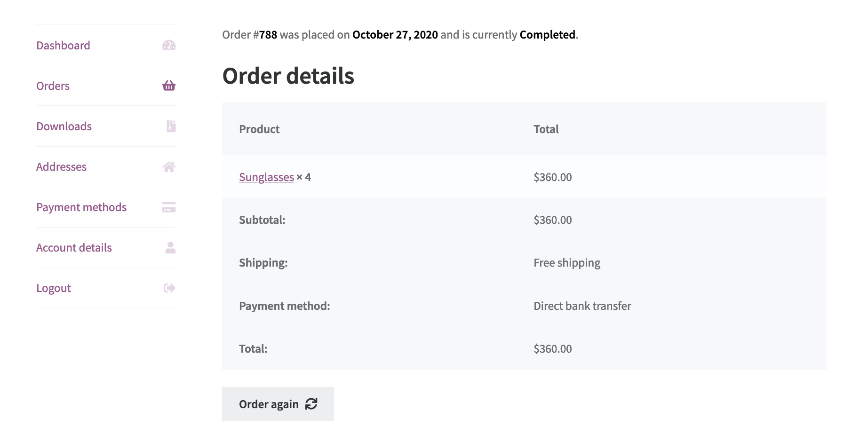Log out using the Logout link
Screen dimensions: 868x434
(x=54, y=288)
